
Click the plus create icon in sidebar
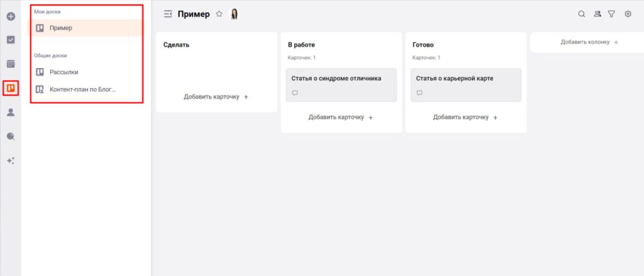tap(11, 16)
